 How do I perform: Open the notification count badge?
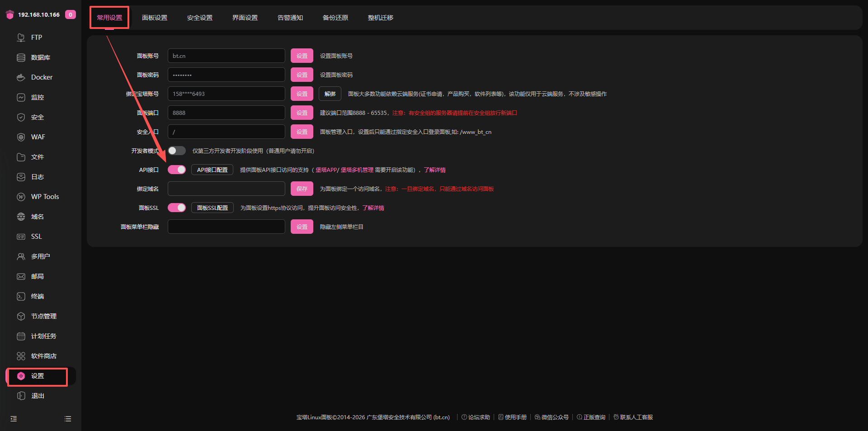(x=70, y=14)
